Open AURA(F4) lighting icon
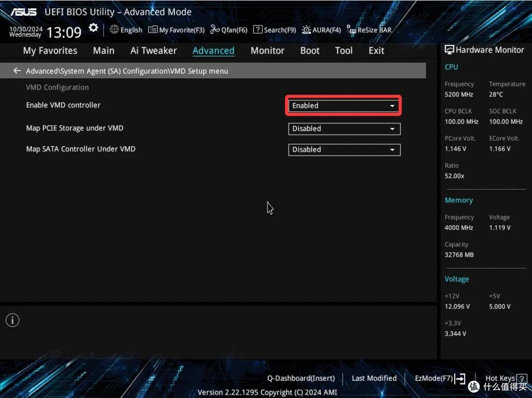This screenshot has width=532, height=398. pos(306,30)
